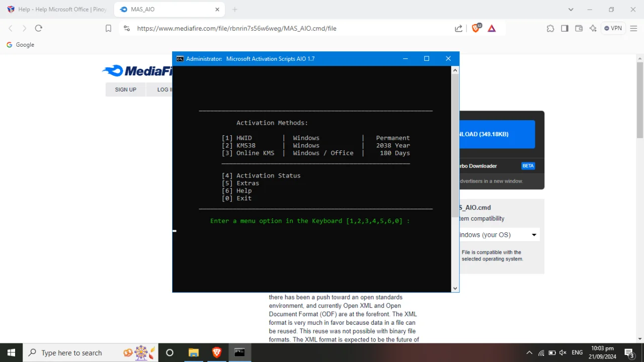
Task: Open the Wi-Fi network tray icon
Action: pos(541,352)
